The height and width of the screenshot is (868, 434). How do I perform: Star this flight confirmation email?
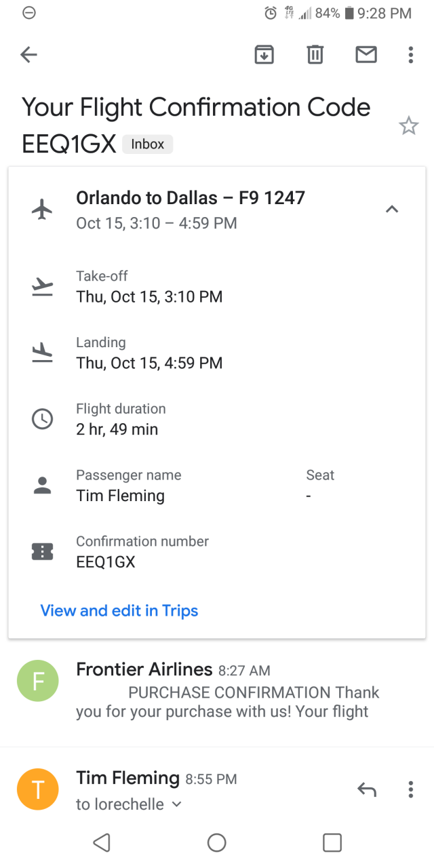408,125
